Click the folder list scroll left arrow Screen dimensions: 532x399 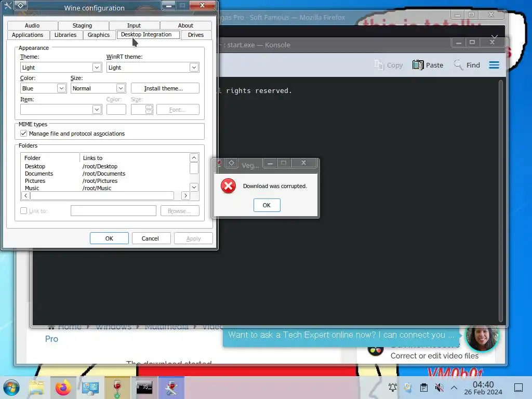26,195
